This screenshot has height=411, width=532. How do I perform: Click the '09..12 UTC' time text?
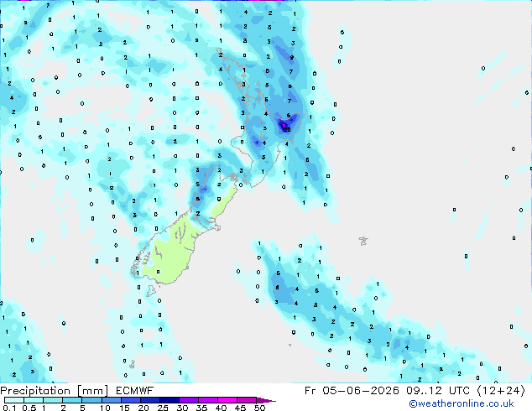[x=438, y=391]
